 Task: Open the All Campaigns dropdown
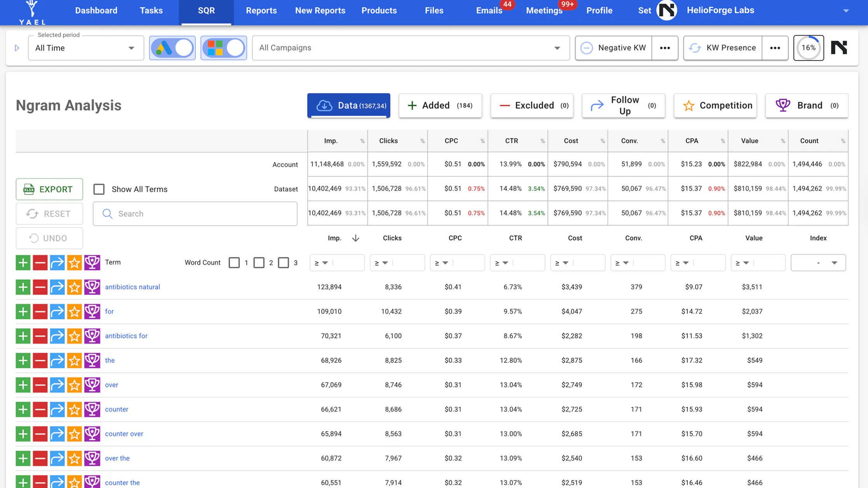coord(411,48)
